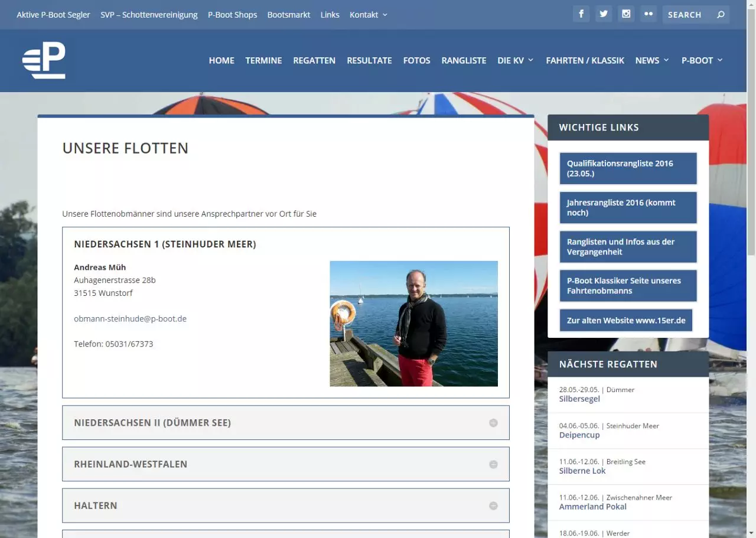The image size is (756, 538).
Task: Click the 11.06.-12.06. | Zwischenahner Meer text
Action: (x=615, y=498)
